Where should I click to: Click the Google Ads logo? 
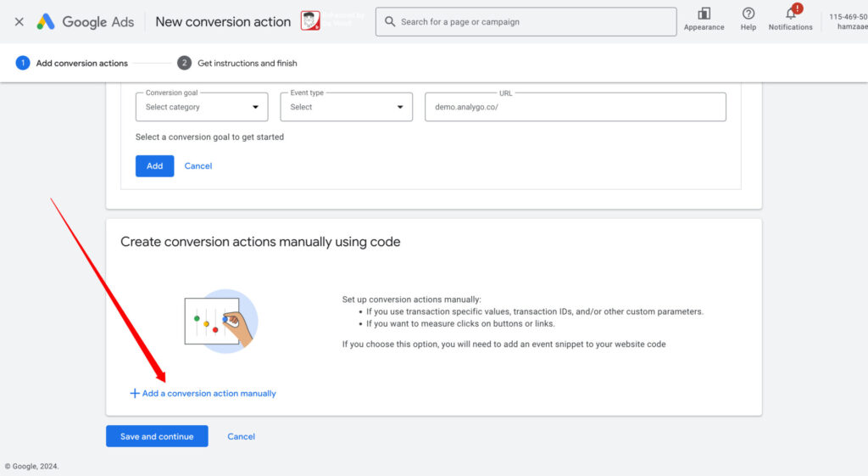[85, 22]
